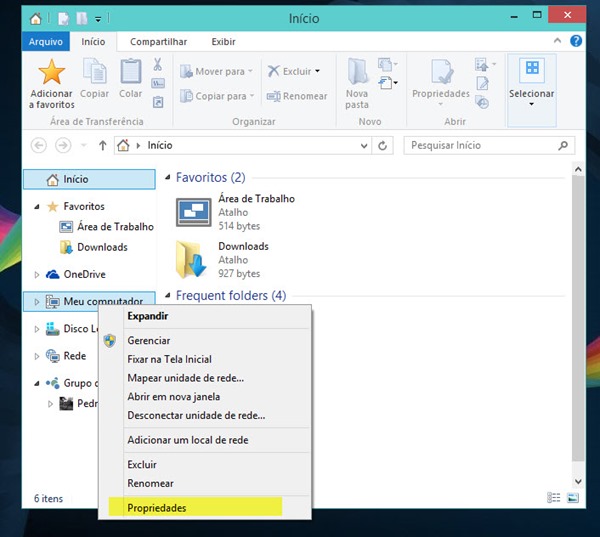Screen dimensions: 600x537
Task: Open the address bar history dropdown
Action: pyautogui.click(x=364, y=146)
